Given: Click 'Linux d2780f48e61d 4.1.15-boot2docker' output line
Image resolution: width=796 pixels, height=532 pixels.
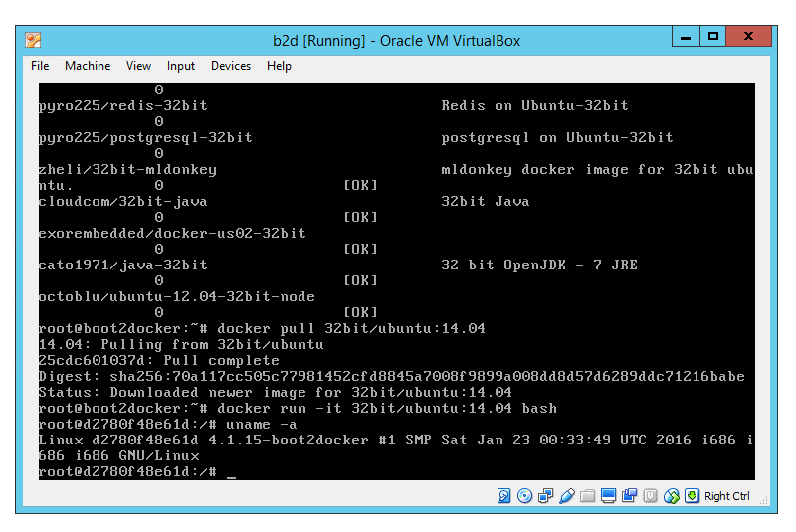Looking at the screenshot, I should click(x=396, y=441).
